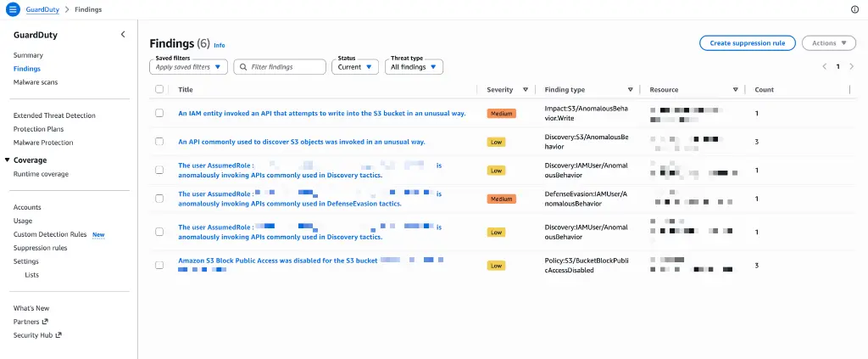
Task: Open the Threat type All findings dropdown
Action: tap(414, 67)
